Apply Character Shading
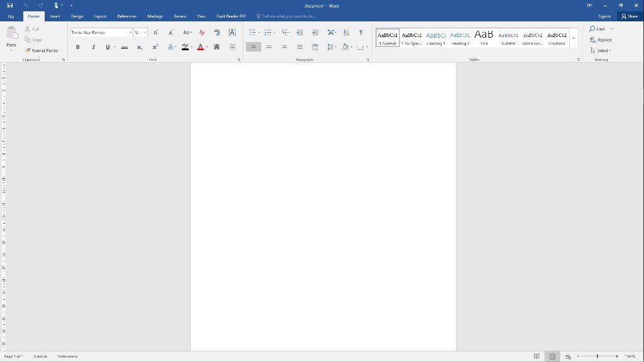The width and height of the screenshot is (644, 362). [x=217, y=47]
